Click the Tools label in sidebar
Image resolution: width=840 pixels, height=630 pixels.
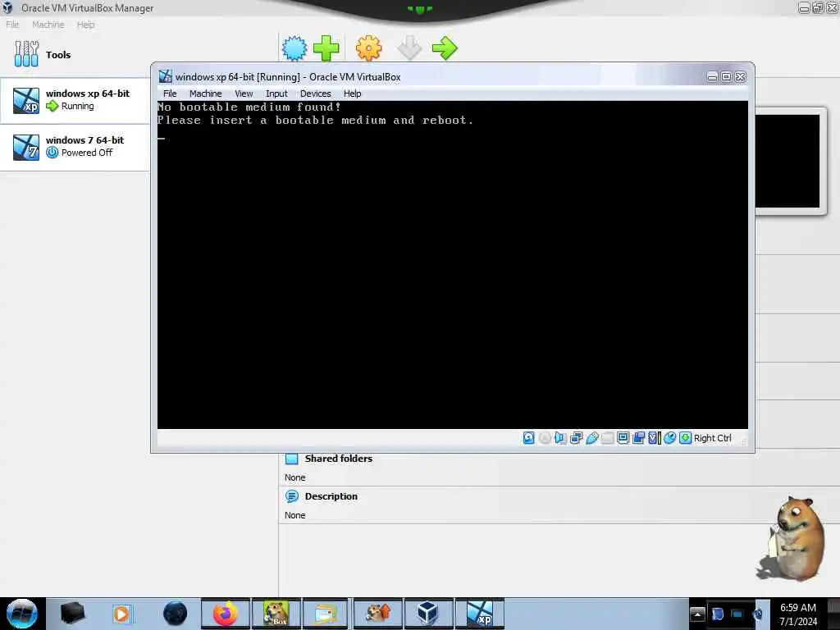tap(58, 55)
